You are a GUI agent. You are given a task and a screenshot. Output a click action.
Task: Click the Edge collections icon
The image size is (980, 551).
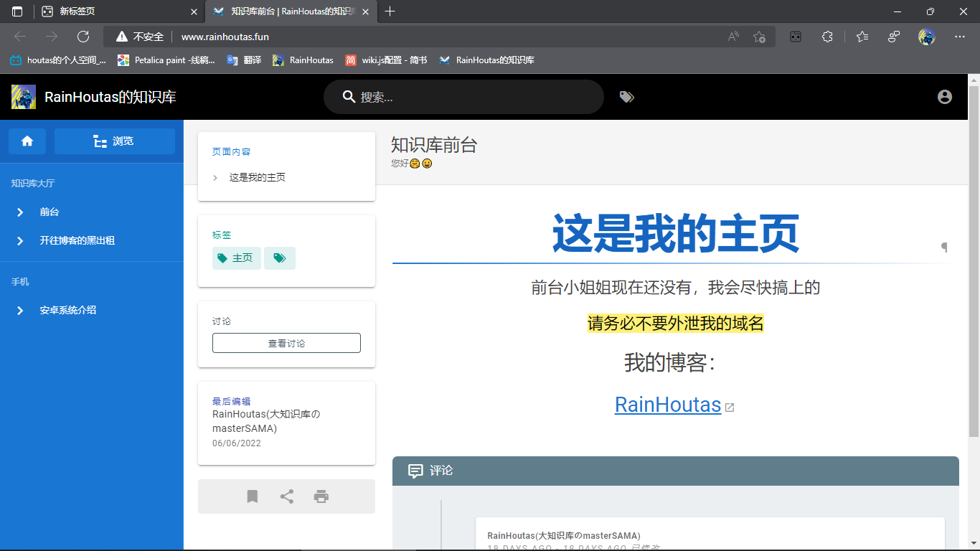click(894, 37)
